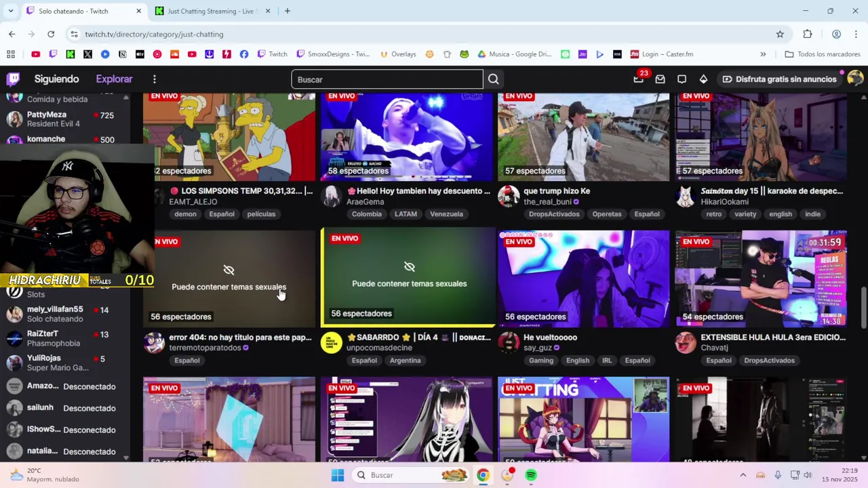
Task: Open the AraeGema channel name link
Action: tap(365, 201)
